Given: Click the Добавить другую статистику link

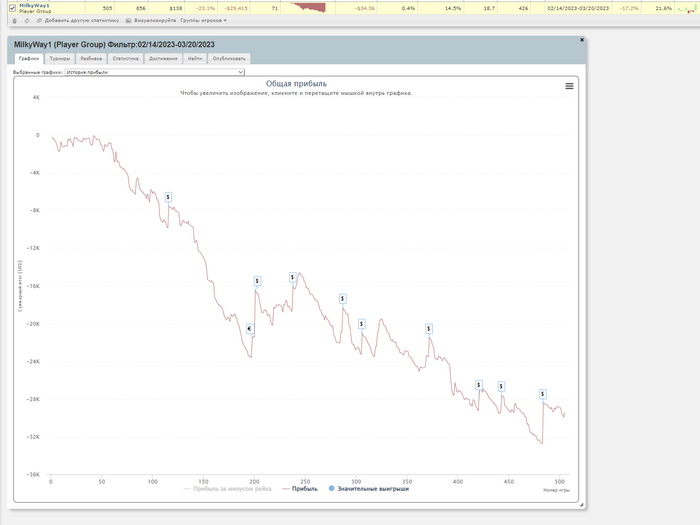Looking at the screenshot, I should 82,21.
